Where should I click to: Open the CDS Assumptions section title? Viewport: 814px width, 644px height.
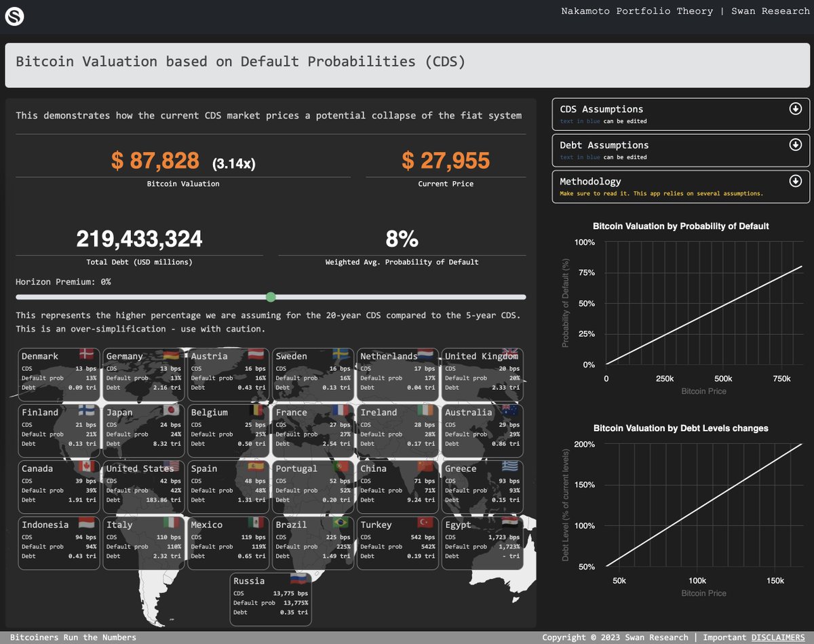coord(601,109)
